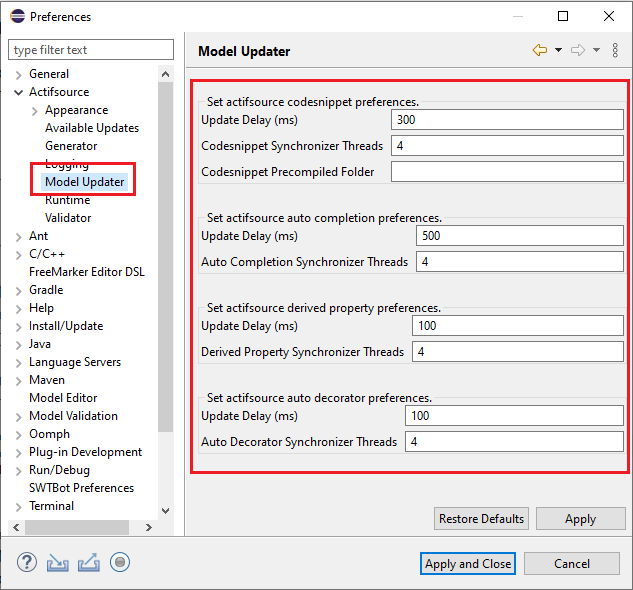Expand the Help preferences node
The width and height of the screenshot is (633, 590).
coord(18,309)
